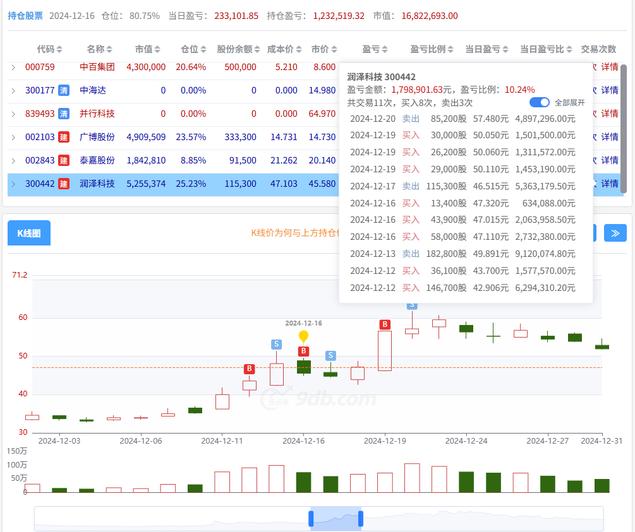Sort the table by 仓位 column
Screen dimensions: 635x532
[190, 48]
